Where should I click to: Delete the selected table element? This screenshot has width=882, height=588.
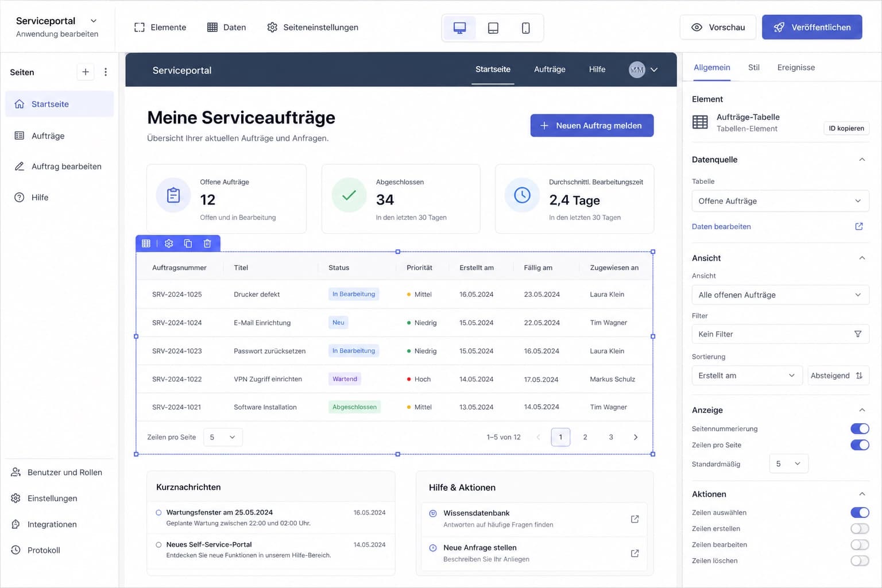coord(207,243)
